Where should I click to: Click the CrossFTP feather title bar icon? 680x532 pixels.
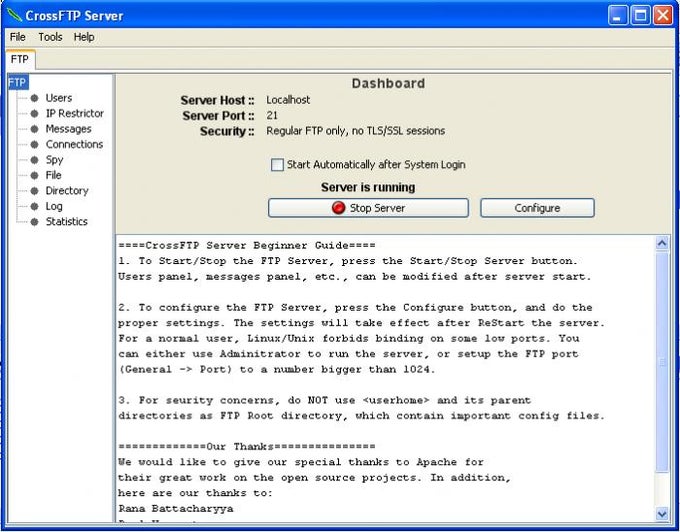coord(14,15)
